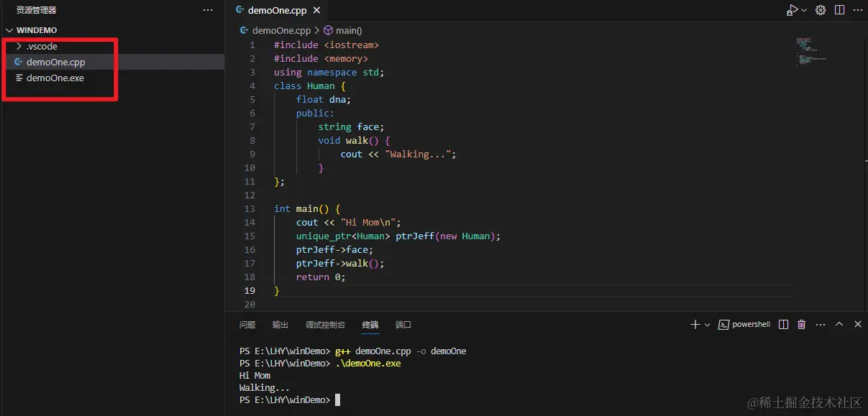The width and height of the screenshot is (868, 416).
Task: Open explorer panel ellipsis menu
Action: tap(208, 10)
